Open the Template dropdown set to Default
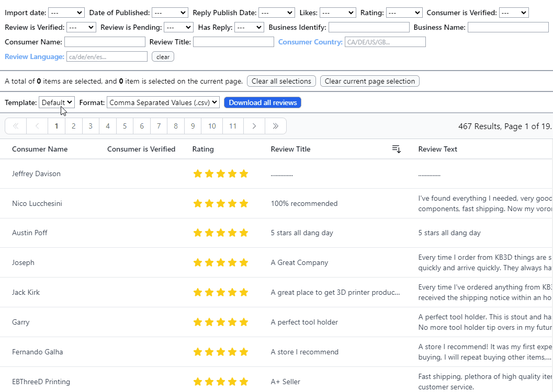 (57, 103)
